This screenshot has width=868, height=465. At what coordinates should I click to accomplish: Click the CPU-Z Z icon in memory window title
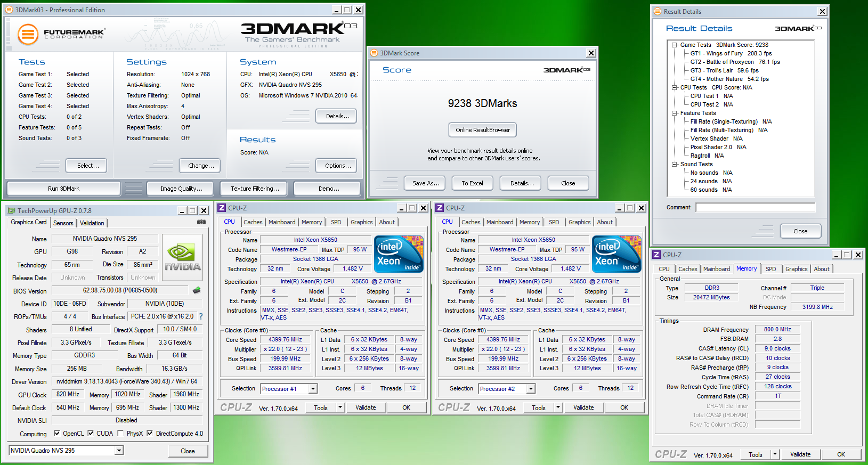(657, 255)
